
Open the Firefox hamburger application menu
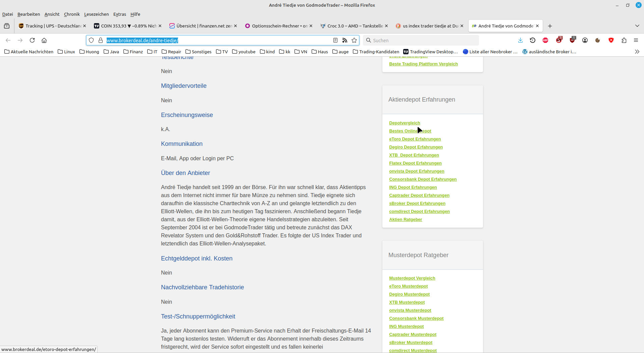click(636, 40)
